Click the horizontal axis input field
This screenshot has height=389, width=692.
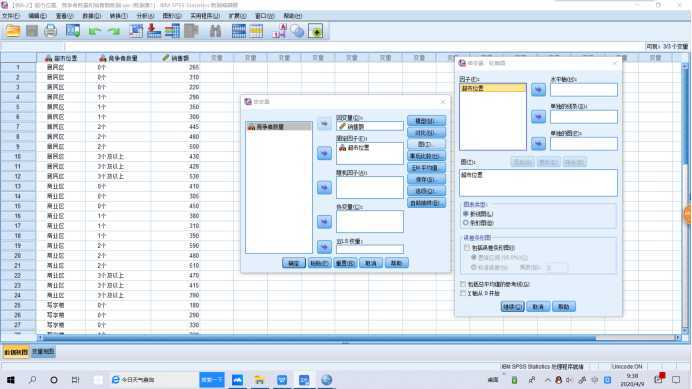584,90
